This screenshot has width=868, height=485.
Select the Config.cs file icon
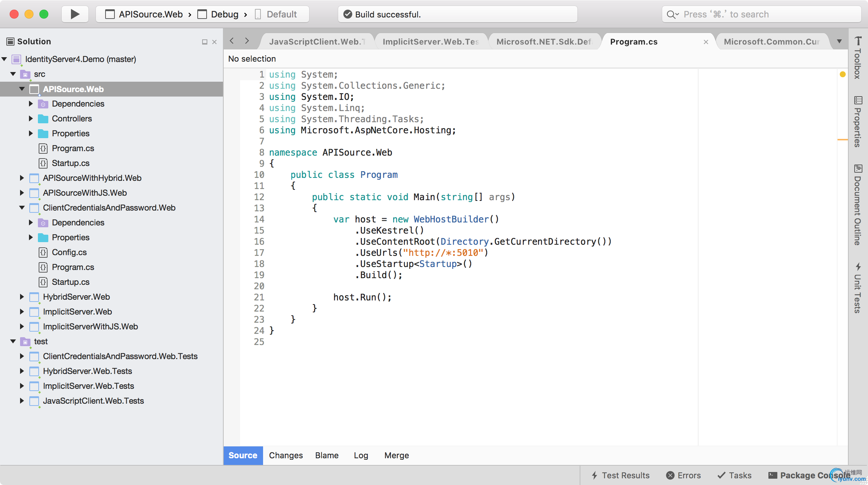coord(43,253)
